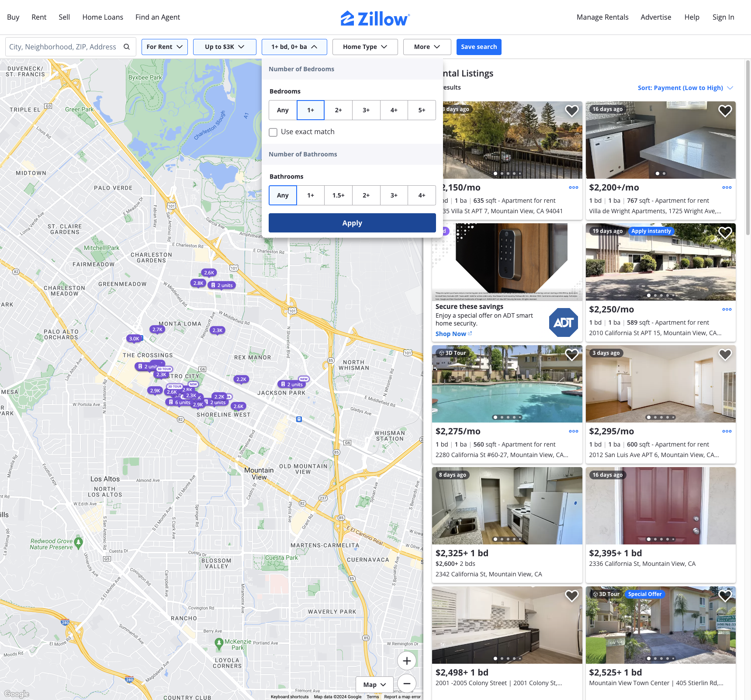Open more options for $2,275/mo listing
The image size is (751, 700).
[x=573, y=431]
